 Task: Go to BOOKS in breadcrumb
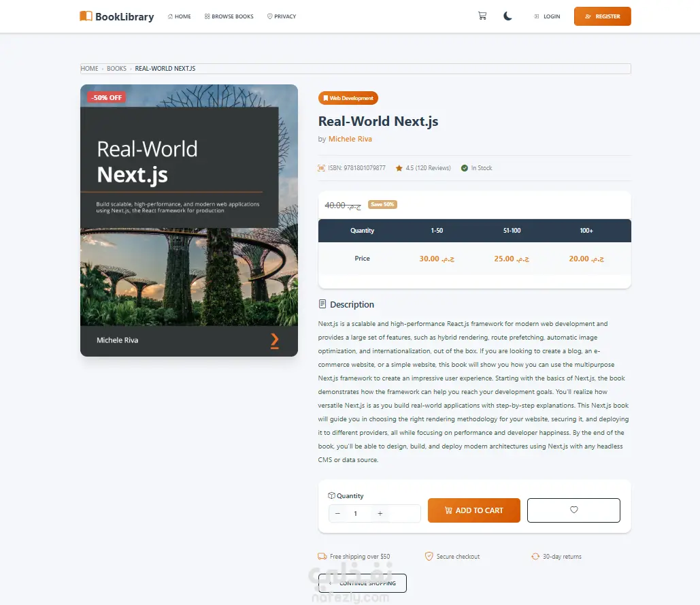pos(116,68)
